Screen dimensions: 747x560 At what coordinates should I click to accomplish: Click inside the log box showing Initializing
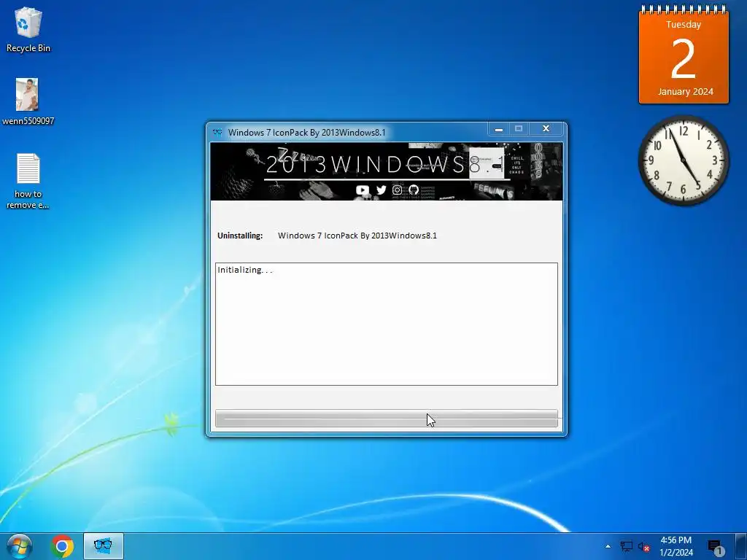tap(387, 324)
